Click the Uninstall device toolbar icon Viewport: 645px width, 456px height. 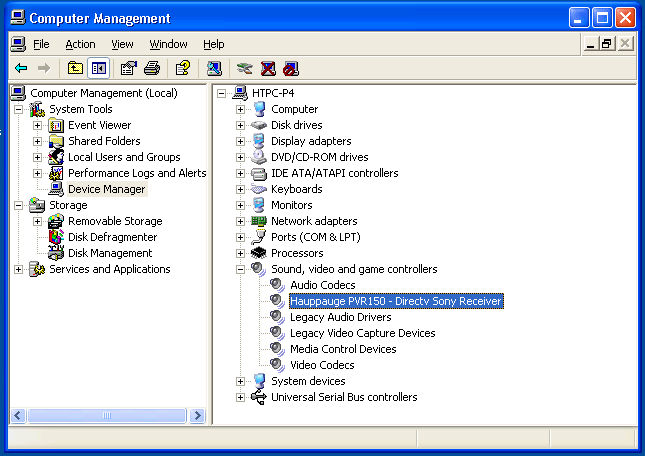(268, 68)
